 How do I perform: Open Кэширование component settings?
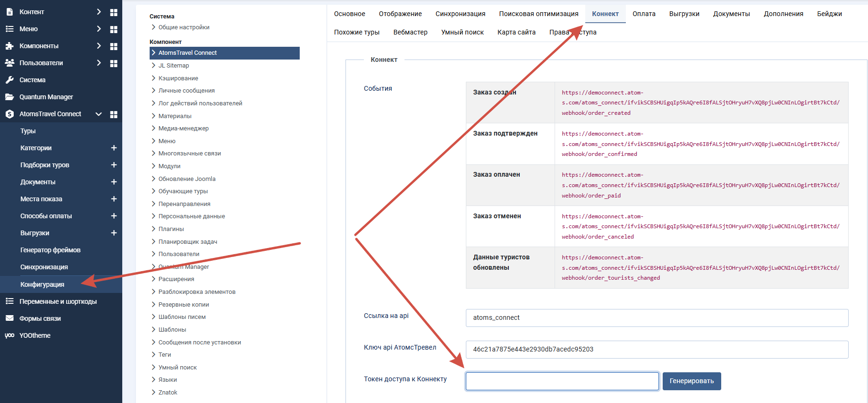(178, 78)
